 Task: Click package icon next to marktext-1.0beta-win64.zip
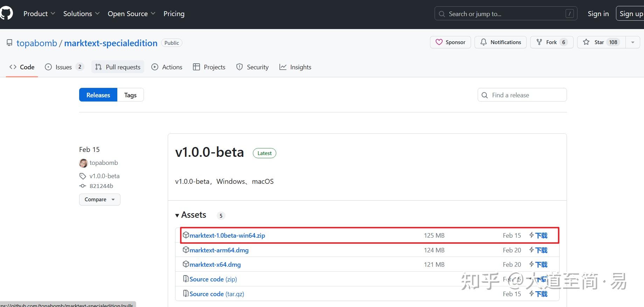click(186, 235)
